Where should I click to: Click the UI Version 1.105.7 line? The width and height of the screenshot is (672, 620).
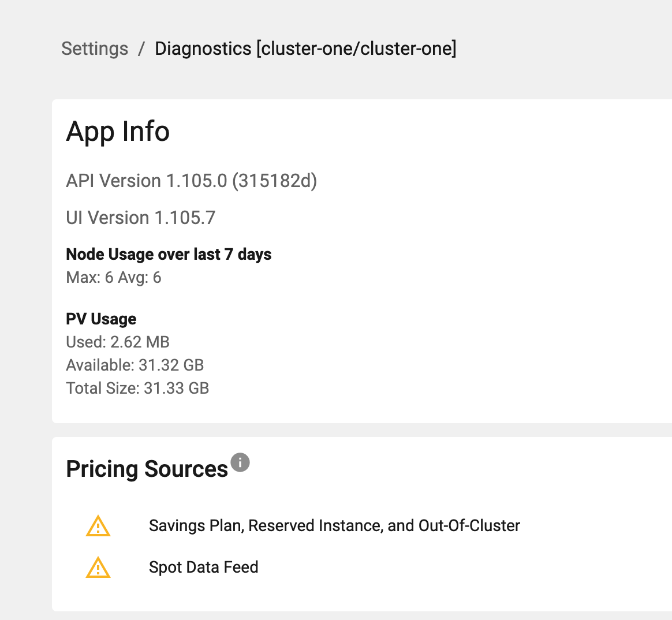(140, 218)
